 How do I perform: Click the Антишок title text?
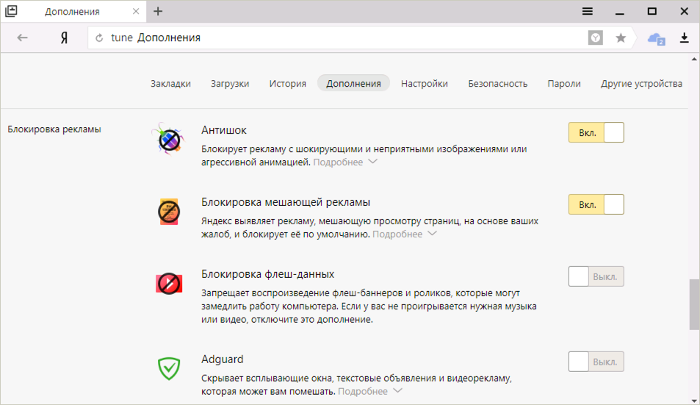[224, 130]
